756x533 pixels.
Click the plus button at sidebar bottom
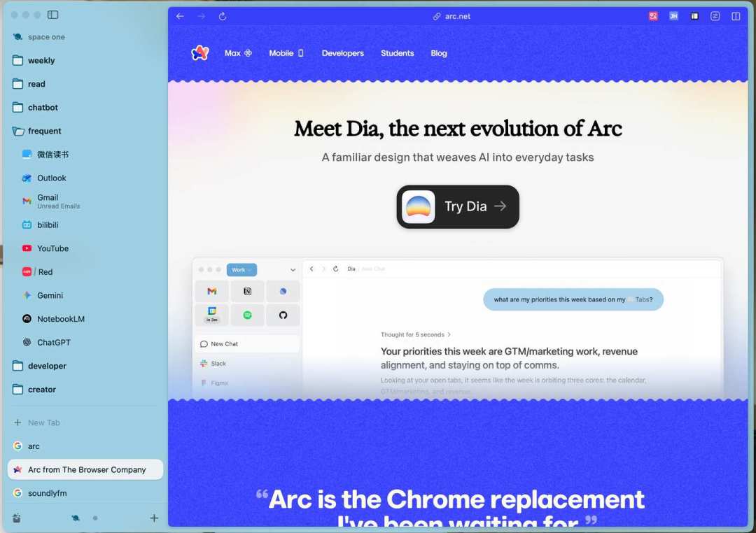(x=154, y=518)
